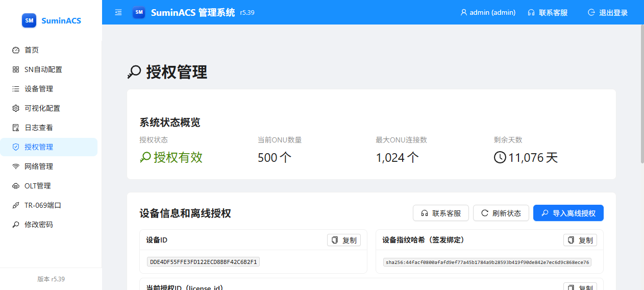644x290 pixels.
Task: Copy 当前授权ID with its 复制 button
Action: pyautogui.click(x=580, y=286)
